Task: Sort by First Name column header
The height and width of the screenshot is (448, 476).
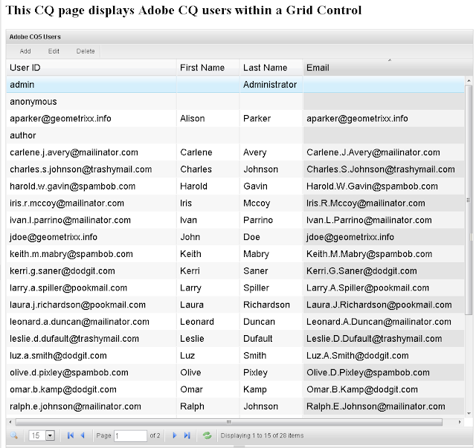Action: pyautogui.click(x=208, y=68)
